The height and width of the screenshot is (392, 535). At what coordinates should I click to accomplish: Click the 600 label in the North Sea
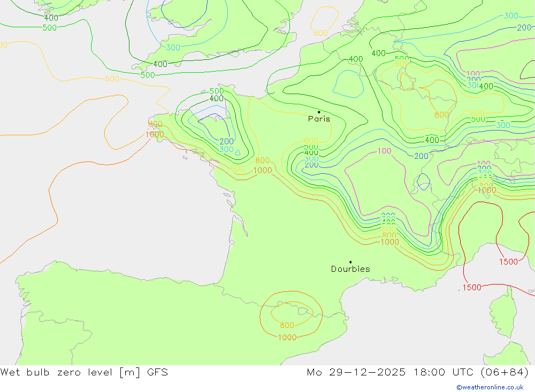[320, 33]
